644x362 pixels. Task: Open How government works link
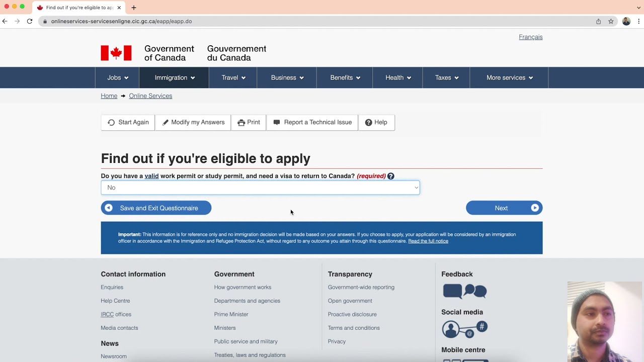[x=243, y=287]
